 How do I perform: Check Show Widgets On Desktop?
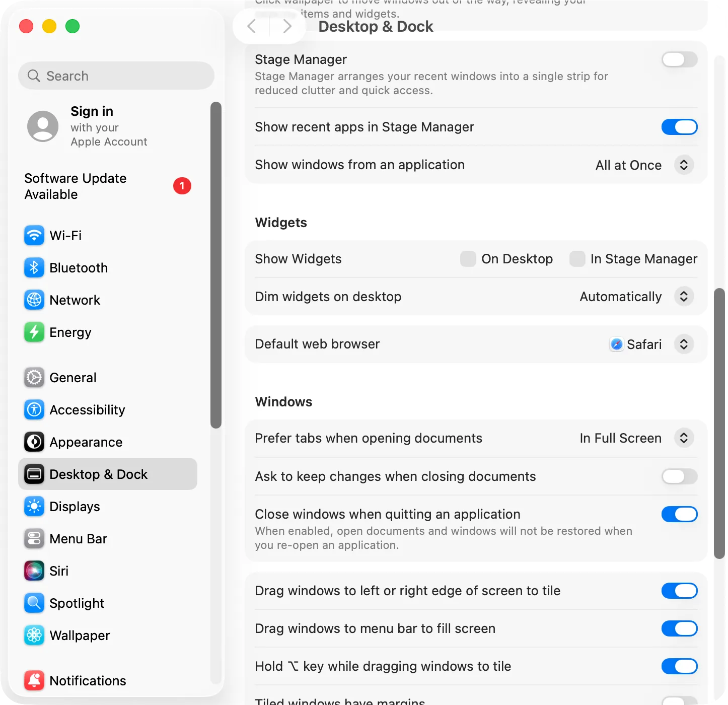point(468,259)
